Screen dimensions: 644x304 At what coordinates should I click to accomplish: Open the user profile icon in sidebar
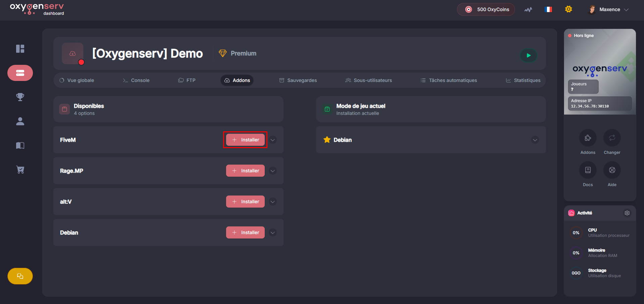(20, 121)
